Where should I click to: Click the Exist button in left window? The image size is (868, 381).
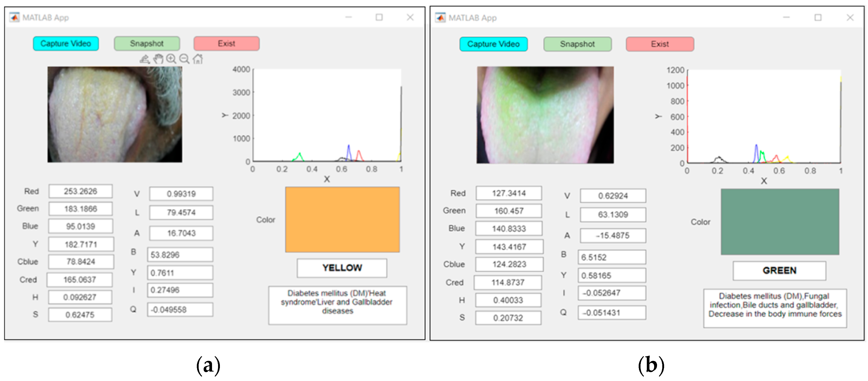[x=226, y=43]
